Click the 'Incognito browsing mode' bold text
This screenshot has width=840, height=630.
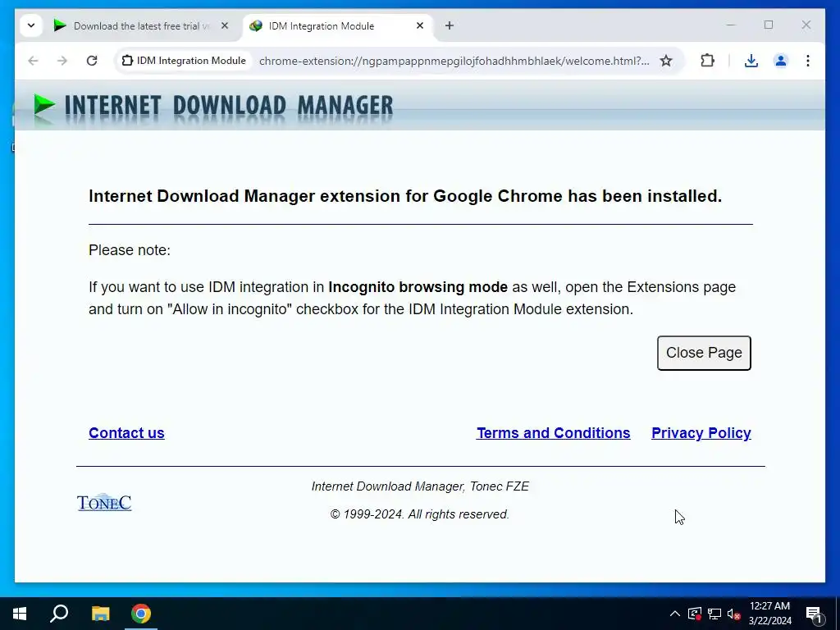[418, 287]
